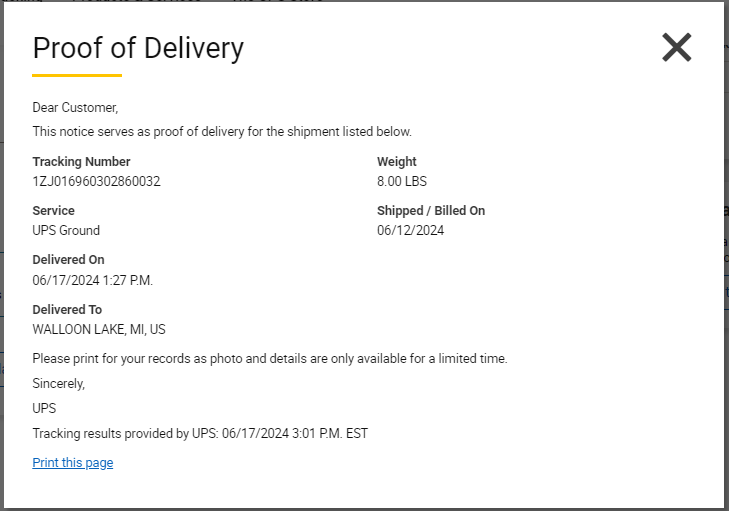
Task: Click the print for your records notice
Action: pos(270,358)
